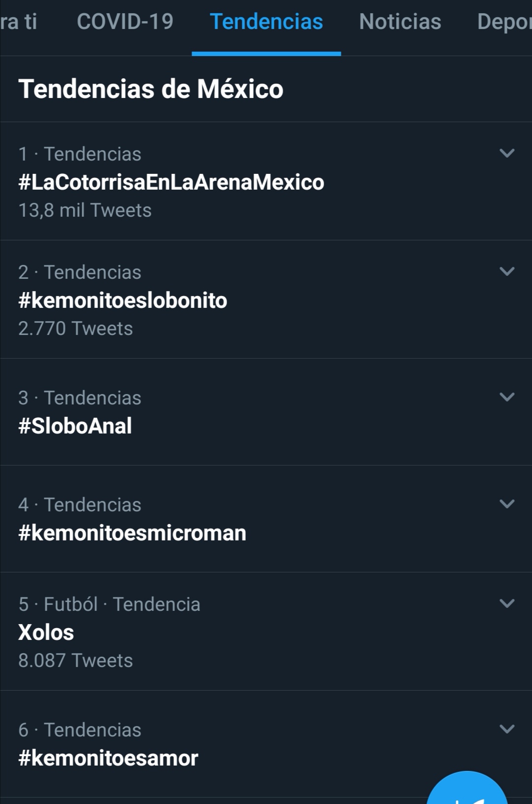
Task: View the Xolos football trend
Action: point(46,633)
